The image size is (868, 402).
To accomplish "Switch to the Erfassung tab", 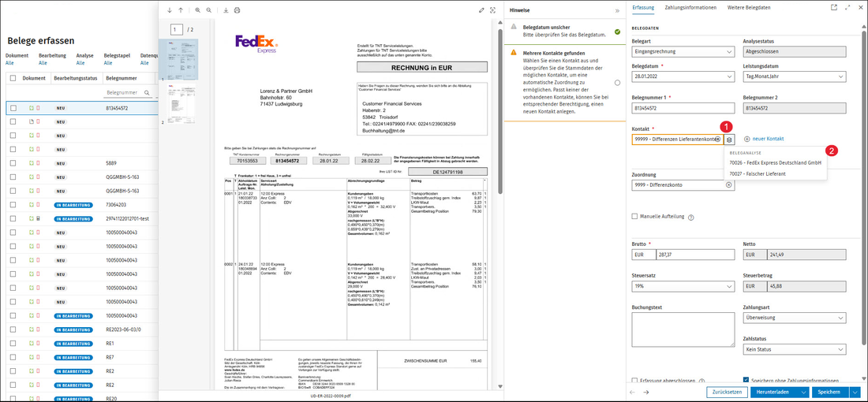I will point(642,8).
